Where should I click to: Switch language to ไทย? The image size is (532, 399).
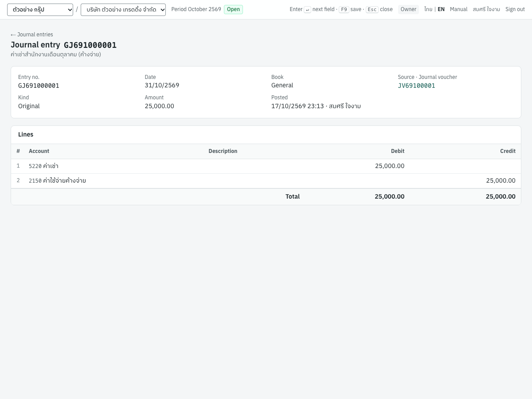428,9
